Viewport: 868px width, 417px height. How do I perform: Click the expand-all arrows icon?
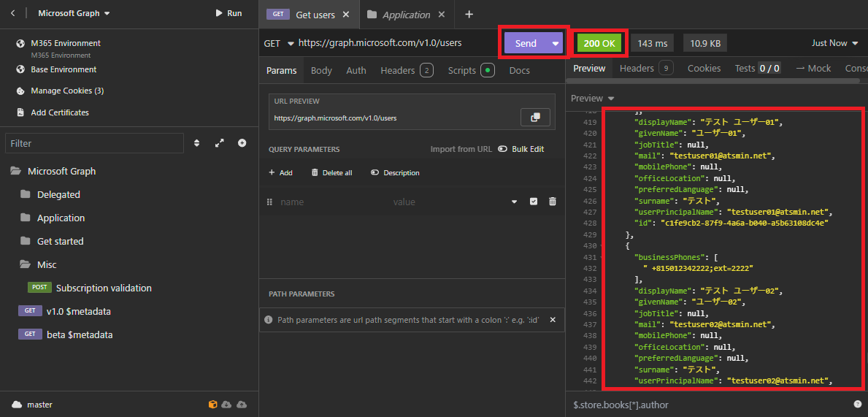tap(219, 143)
